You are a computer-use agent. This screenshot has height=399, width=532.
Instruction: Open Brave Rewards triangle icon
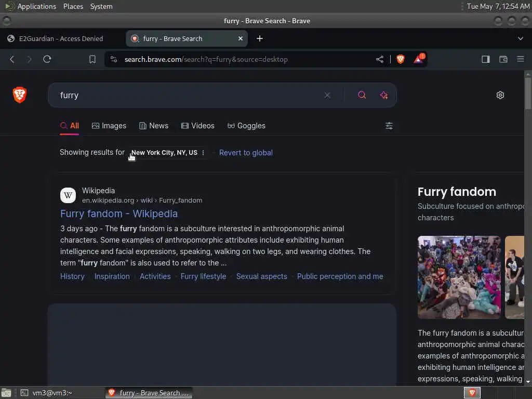pos(419,59)
